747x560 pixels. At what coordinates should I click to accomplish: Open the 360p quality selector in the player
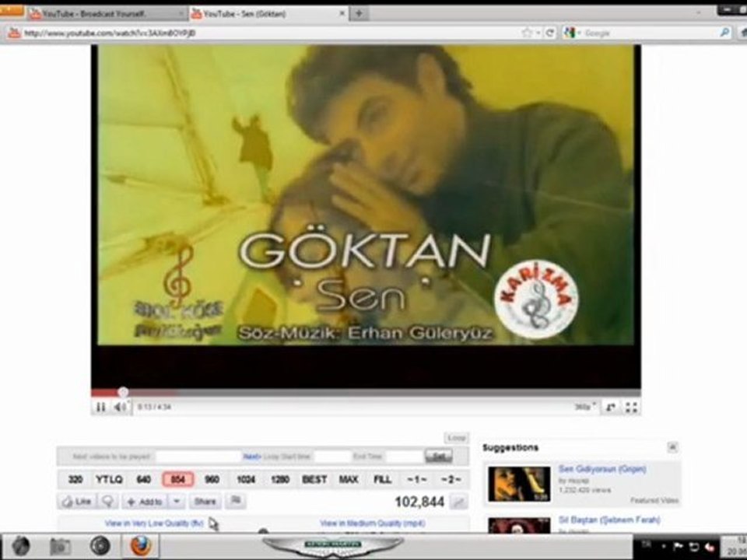[584, 407]
